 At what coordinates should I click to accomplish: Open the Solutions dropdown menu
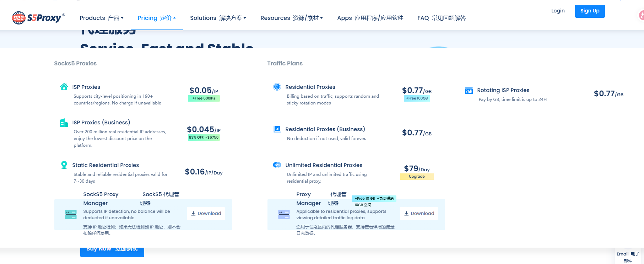tap(218, 18)
